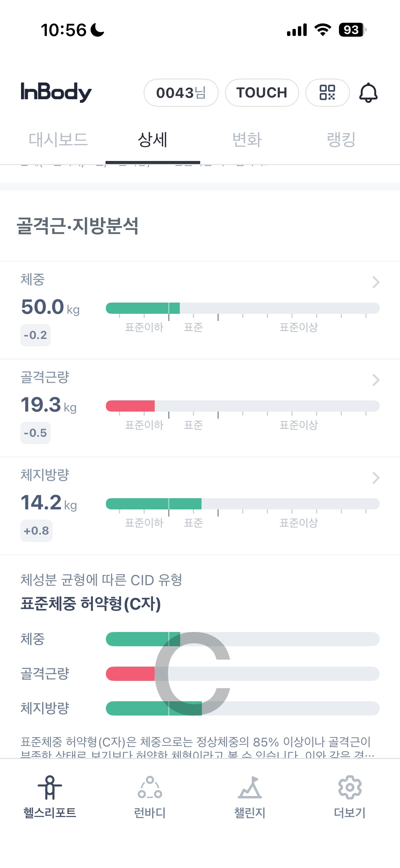Tap the +0.8 체지방량 change badge
Viewport: 400px width, 868px height.
[36, 531]
